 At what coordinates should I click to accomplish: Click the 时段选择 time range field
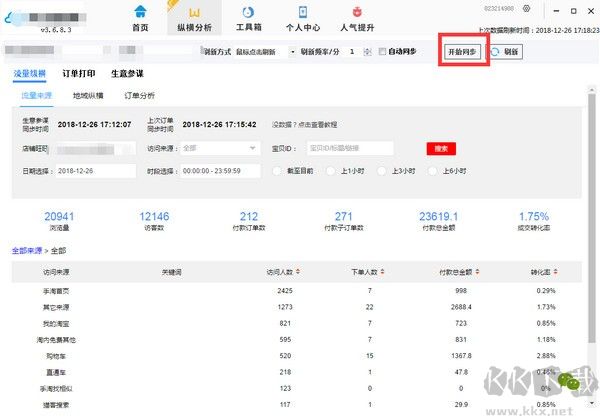220,171
